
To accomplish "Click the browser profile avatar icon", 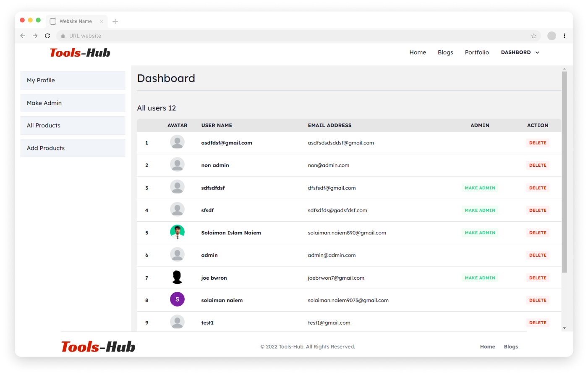I will pyautogui.click(x=551, y=36).
